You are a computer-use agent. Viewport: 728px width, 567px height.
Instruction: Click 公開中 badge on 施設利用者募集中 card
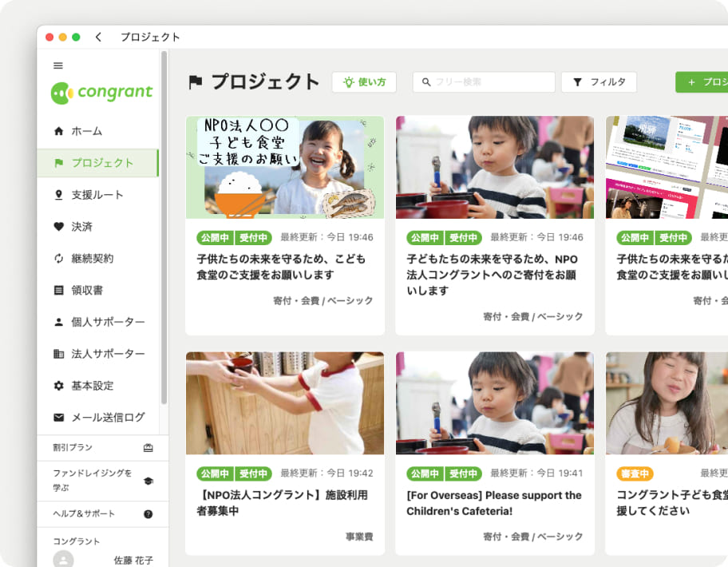(215, 474)
